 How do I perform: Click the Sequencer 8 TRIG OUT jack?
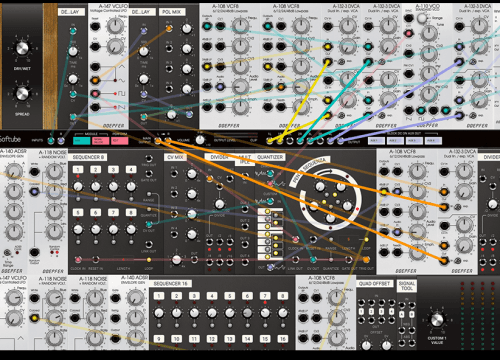[149, 158]
